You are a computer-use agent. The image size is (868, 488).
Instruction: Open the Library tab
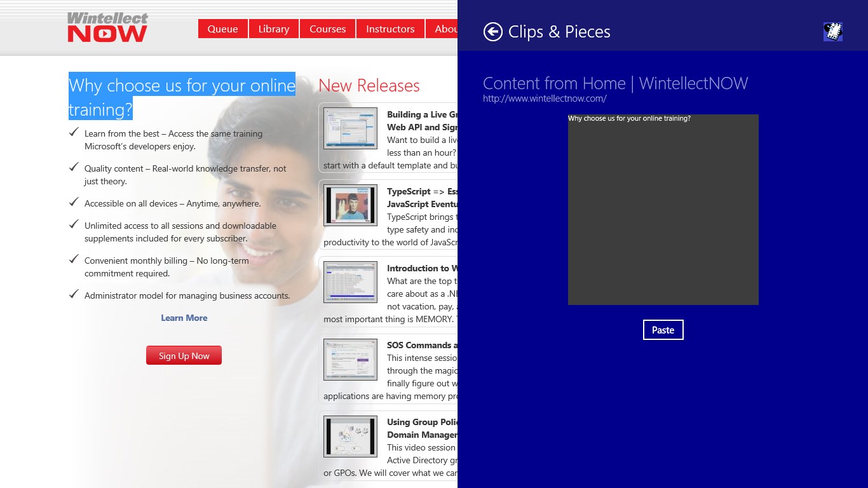click(274, 29)
